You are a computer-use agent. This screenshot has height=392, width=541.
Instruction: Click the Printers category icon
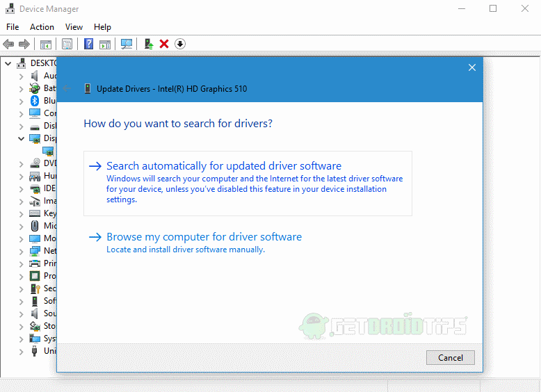[x=35, y=263]
